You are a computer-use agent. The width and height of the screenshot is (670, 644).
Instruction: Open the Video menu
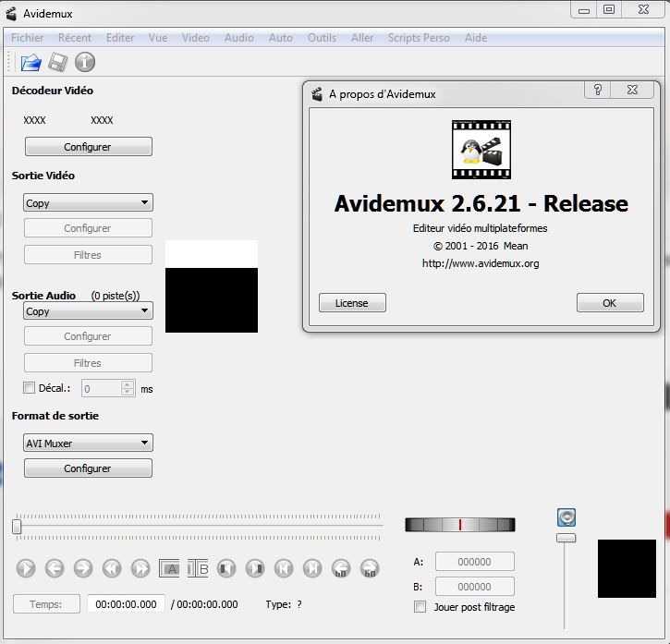pyautogui.click(x=196, y=38)
